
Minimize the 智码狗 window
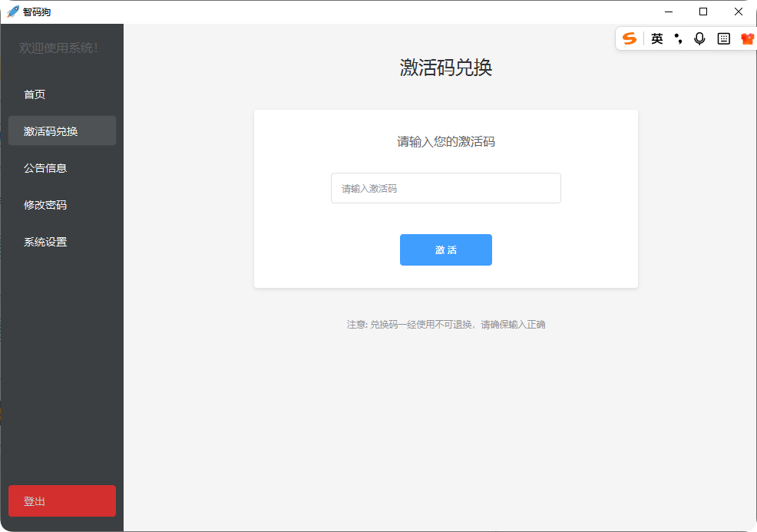[669, 12]
